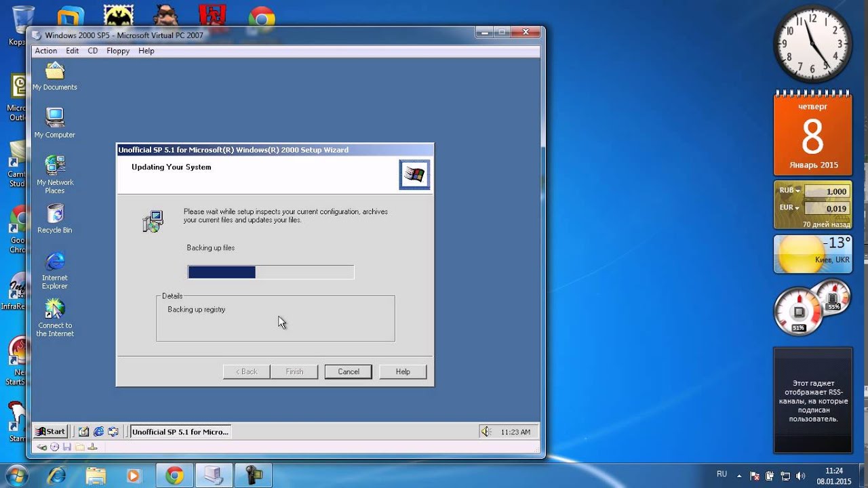Click the RSS feed gadget
Screen dimensions: 868x488
(x=812, y=400)
